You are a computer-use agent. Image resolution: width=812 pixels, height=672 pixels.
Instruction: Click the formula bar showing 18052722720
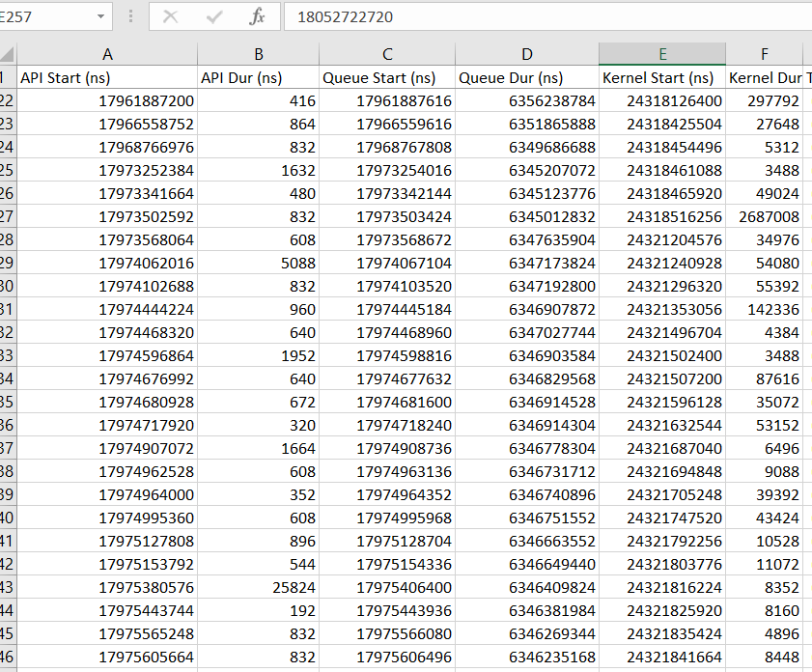point(547,16)
